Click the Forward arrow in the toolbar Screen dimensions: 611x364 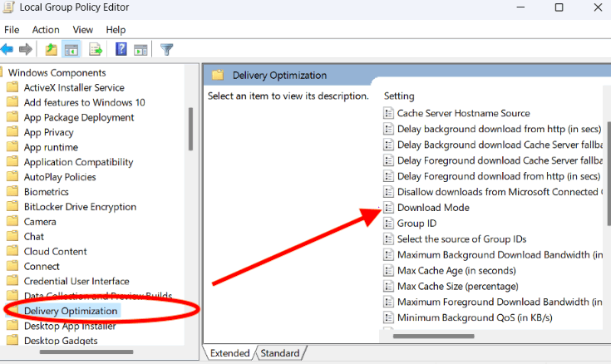tap(26, 49)
